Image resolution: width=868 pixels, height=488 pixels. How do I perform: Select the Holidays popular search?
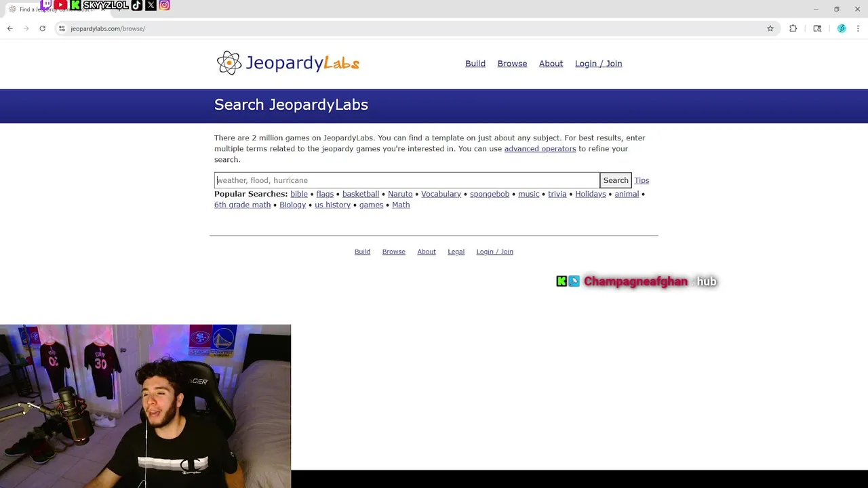pos(591,194)
